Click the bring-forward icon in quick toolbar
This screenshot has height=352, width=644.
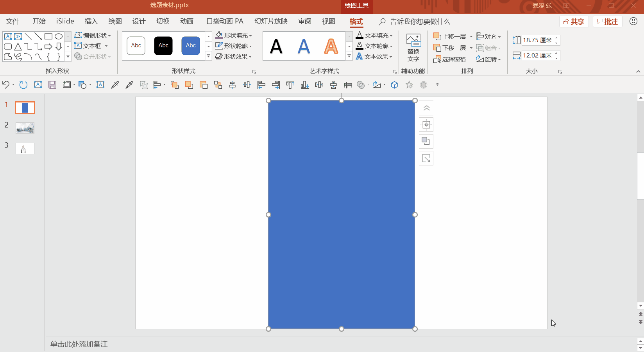click(189, 85)
